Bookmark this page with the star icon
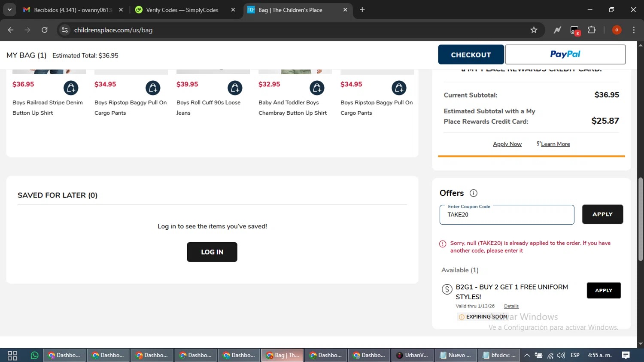This screenshot has height=362, width=644. pos(534,30)
